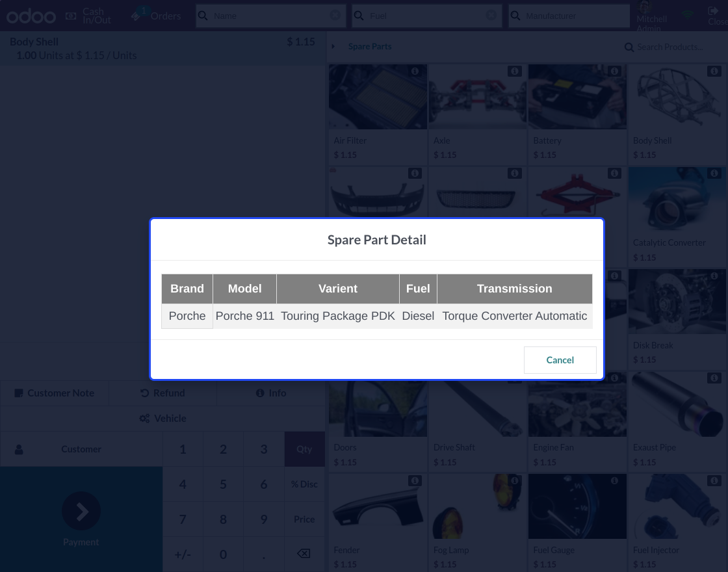Add Drive Shaft product to order

pyautogui.click(x=477, y=422)
